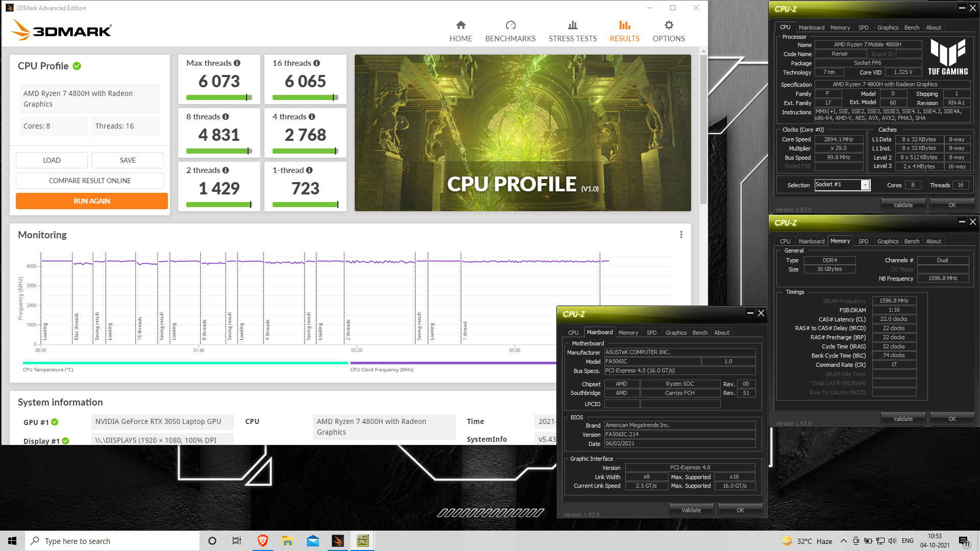The height and width of the screenshot is (551, 980).
Task: Click COMPARE RESULT ONLINE button
Action: pyautogui.click(x=90, y=181)
